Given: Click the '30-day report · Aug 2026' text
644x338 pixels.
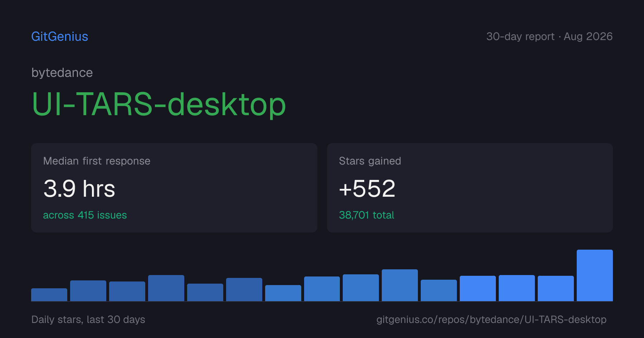Looking at the screenshot, I should (549, 36).
